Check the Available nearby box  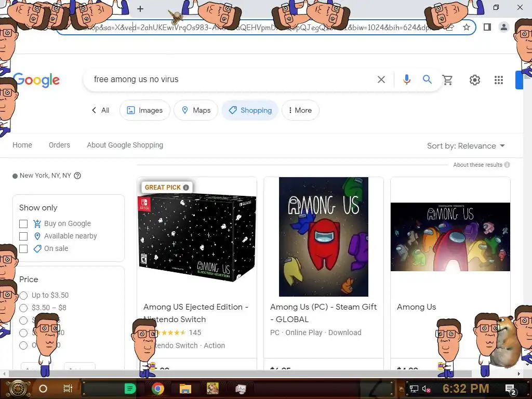pos(23,236)
